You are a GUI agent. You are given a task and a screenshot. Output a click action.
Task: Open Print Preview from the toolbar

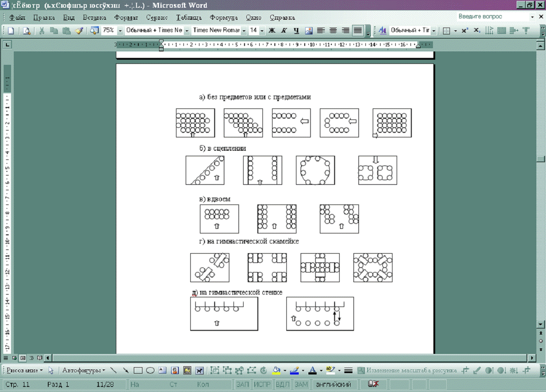(x=27, y=31)
